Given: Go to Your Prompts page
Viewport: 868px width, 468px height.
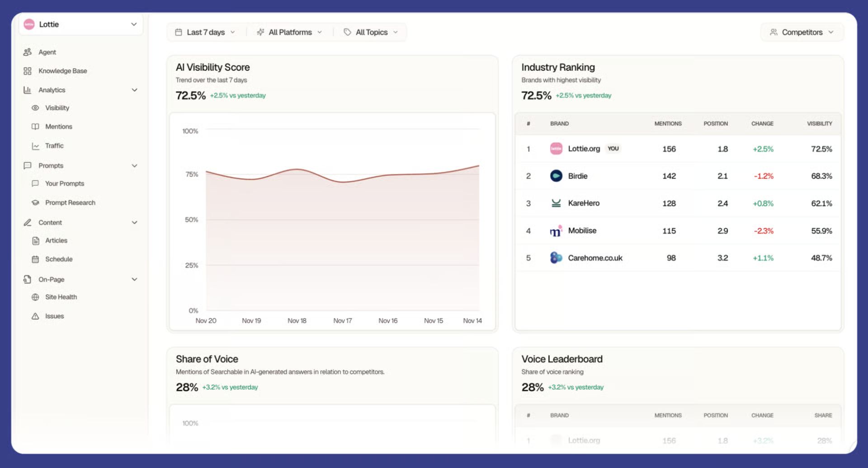Looking at the screenshot, I should [x=65, y=184].
